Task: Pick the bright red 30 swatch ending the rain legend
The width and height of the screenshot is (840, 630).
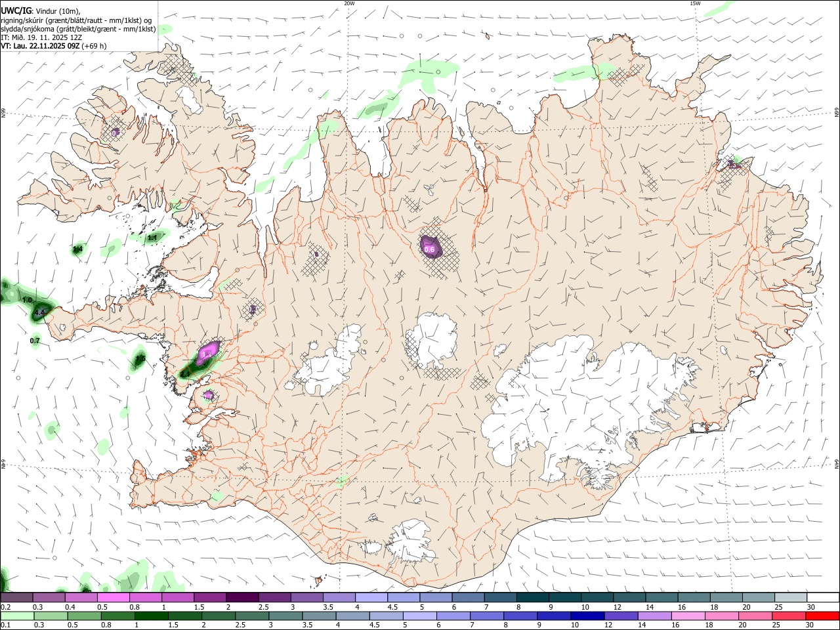Action: 822,616
